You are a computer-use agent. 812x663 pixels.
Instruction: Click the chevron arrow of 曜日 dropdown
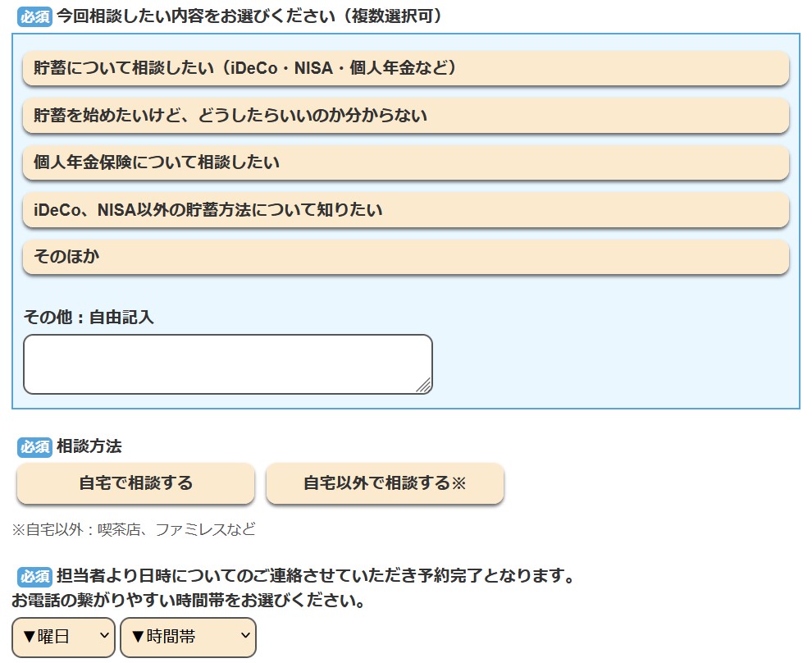coord(103,636)
